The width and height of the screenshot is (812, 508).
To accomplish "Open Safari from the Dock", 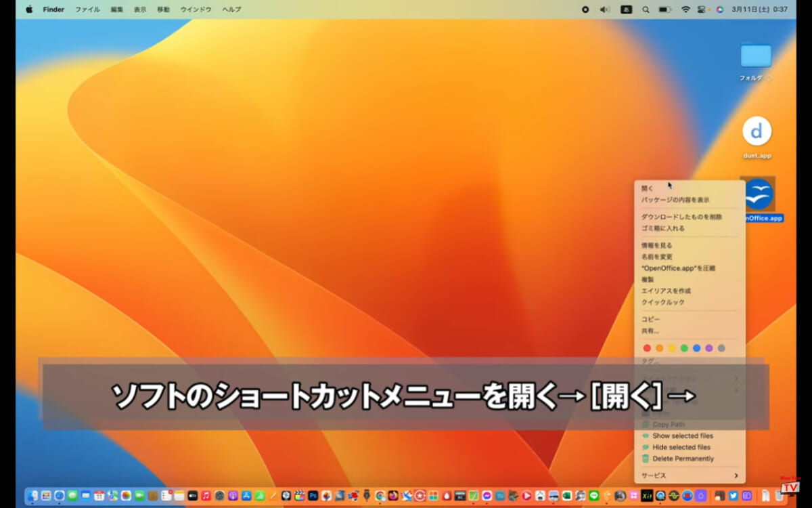I will [x=59, y=496].
